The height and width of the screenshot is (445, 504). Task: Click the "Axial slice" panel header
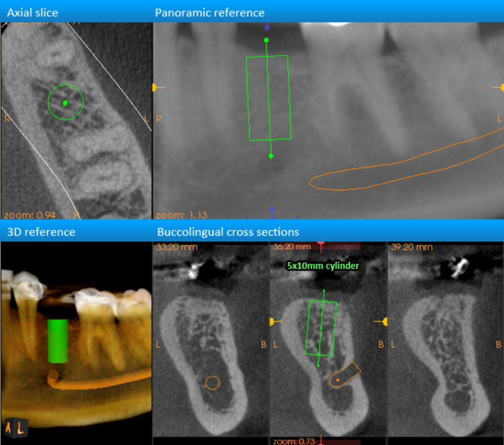(32, 12)
